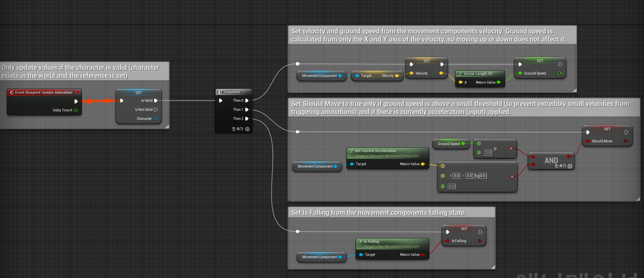
Task: Click the SET Ground Speed exec input pin
Action: coord(520,64)
